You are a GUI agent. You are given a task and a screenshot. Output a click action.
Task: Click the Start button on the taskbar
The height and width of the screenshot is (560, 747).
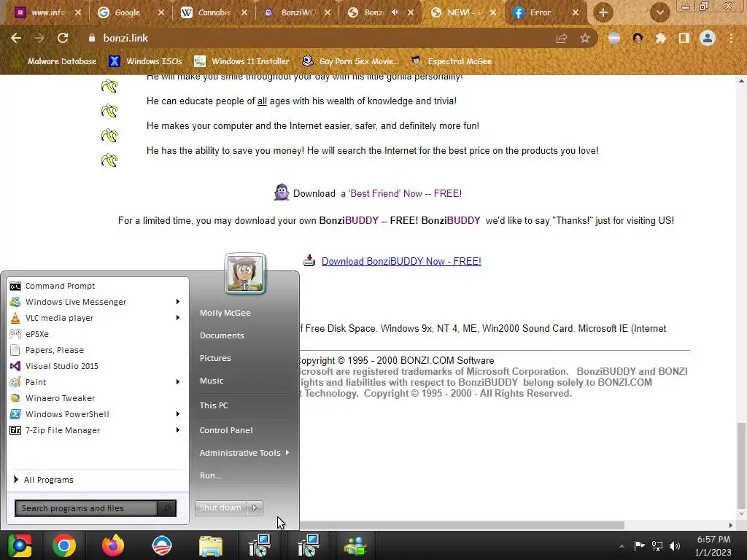coord(20,545)
